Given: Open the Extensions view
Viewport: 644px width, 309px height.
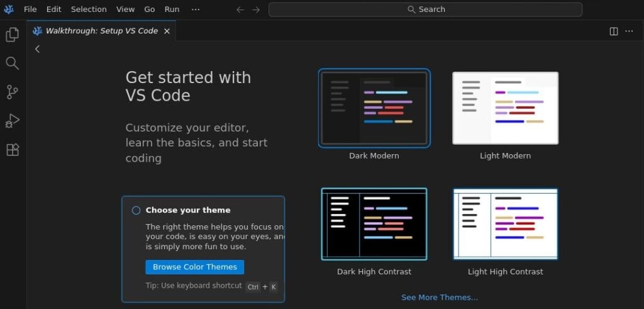Looking at the screenshot, I should (x=13, y=150).
